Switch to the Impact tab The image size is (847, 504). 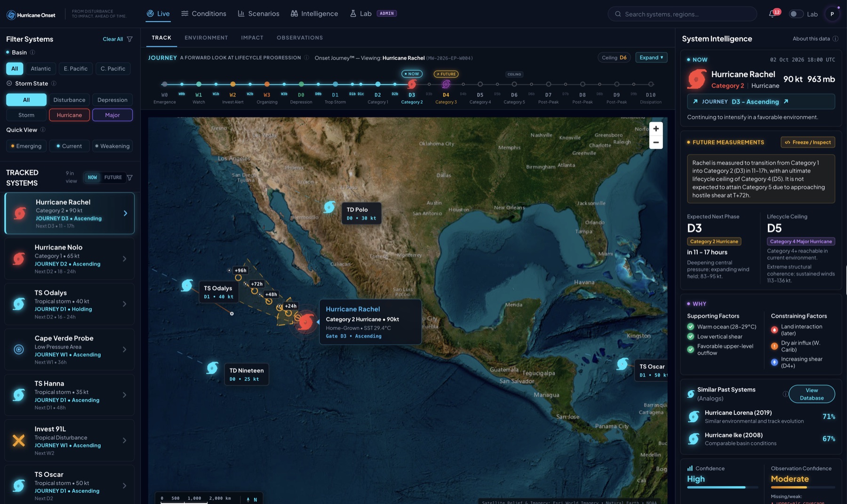coord(252,38)
